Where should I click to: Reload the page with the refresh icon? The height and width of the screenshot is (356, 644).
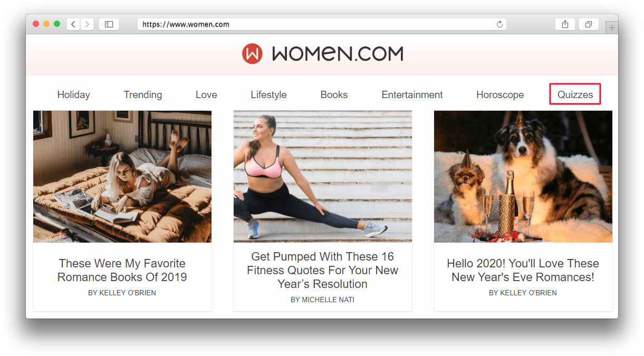coord(499,24)
